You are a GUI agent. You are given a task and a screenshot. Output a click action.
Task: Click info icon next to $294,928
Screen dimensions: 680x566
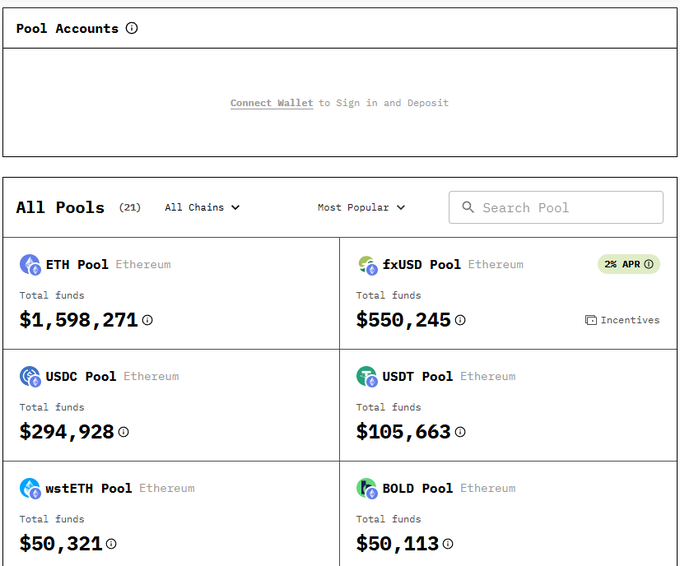[x=124, y=432]
